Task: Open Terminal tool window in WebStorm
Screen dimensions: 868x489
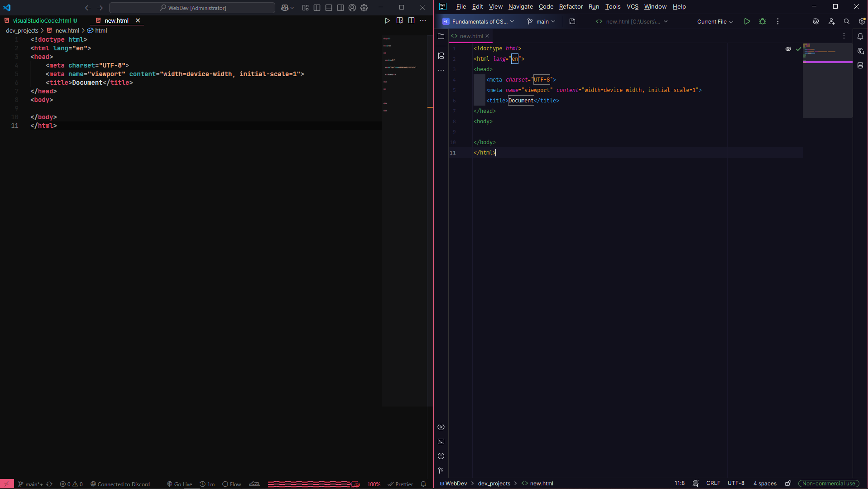Action: (441, 441)
